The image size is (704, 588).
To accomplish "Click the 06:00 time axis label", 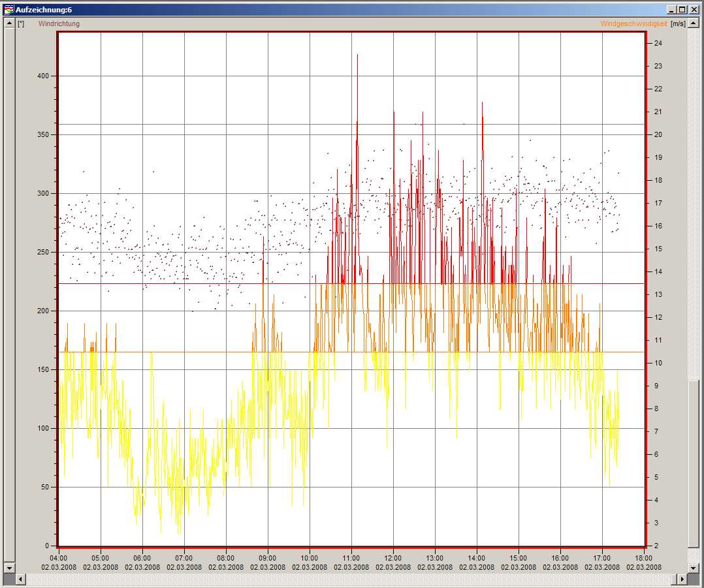I will click(142, 559).
